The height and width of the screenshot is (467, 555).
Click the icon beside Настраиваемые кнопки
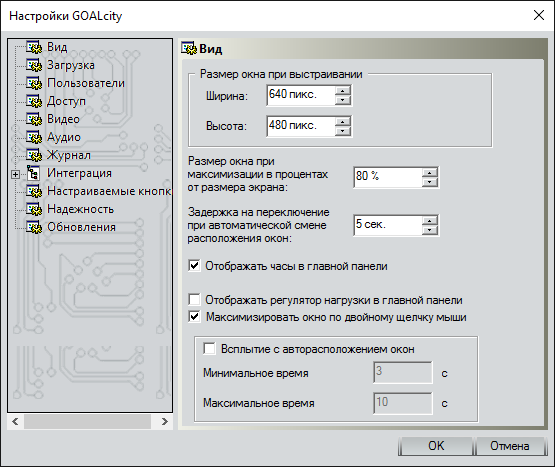click(x=34, y=191)
